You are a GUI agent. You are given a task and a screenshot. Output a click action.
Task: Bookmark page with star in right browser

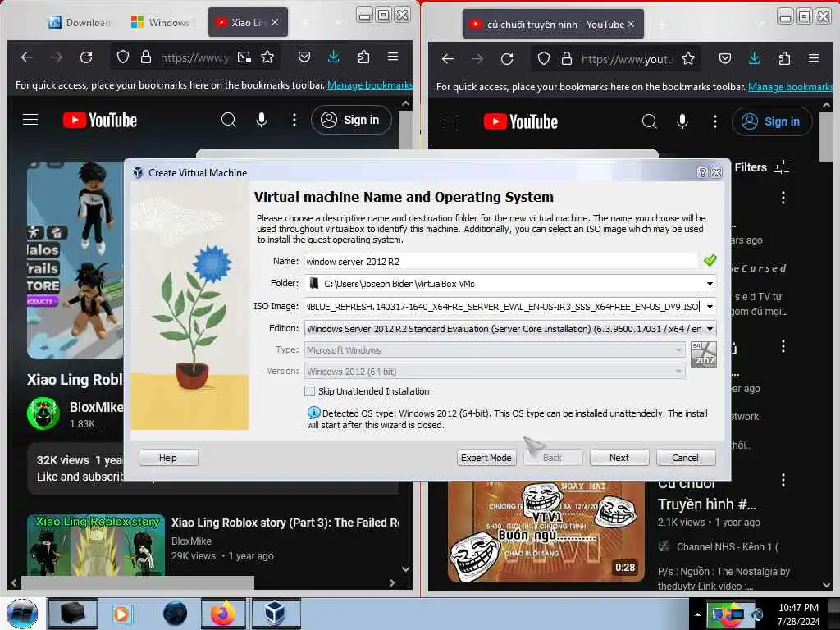[x=688, y=58]
